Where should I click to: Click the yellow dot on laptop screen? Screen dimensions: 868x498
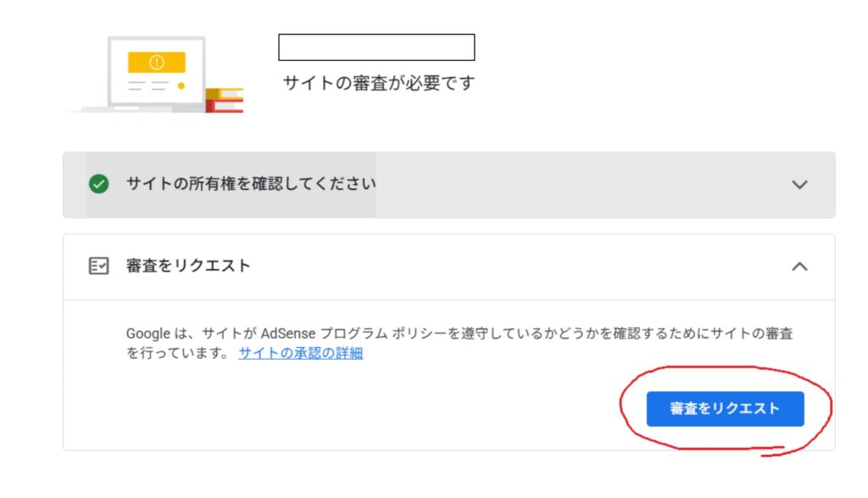click(181, 86)
